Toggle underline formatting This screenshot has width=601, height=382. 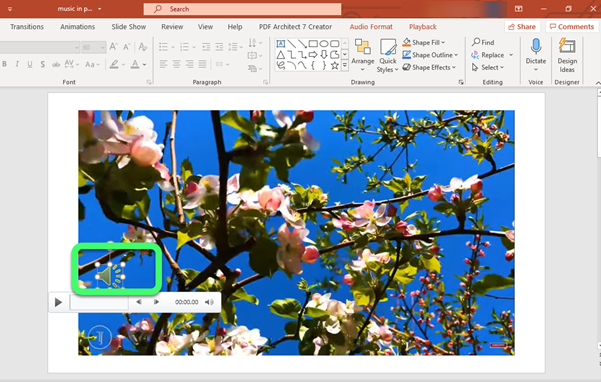pos(30,64)
